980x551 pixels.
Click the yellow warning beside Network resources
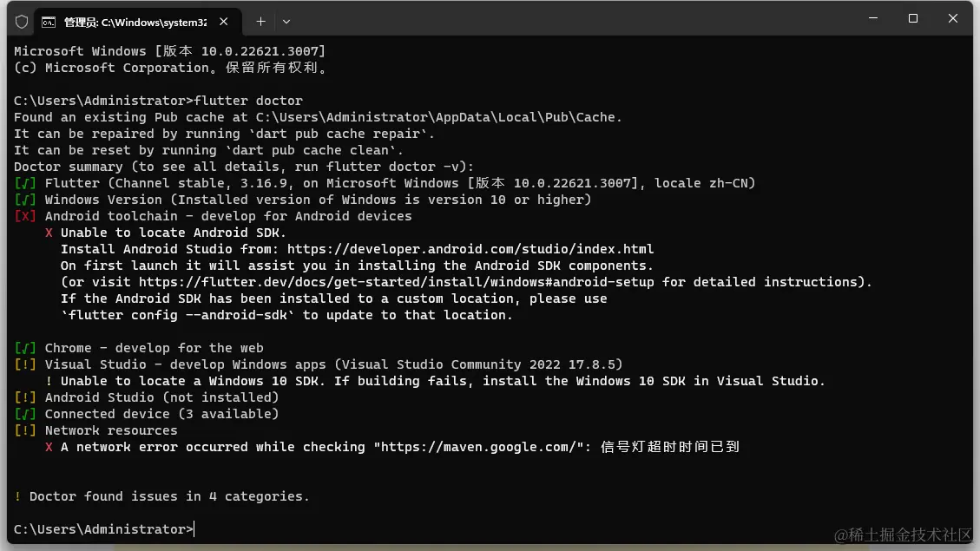[25, 430]
